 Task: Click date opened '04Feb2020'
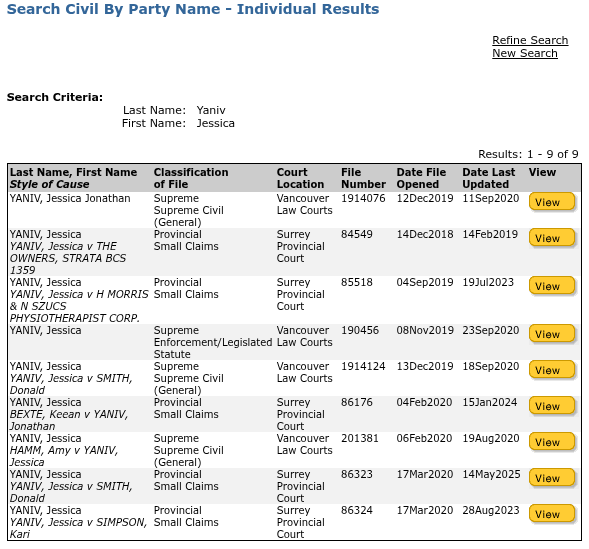click(x=424, y=403)
